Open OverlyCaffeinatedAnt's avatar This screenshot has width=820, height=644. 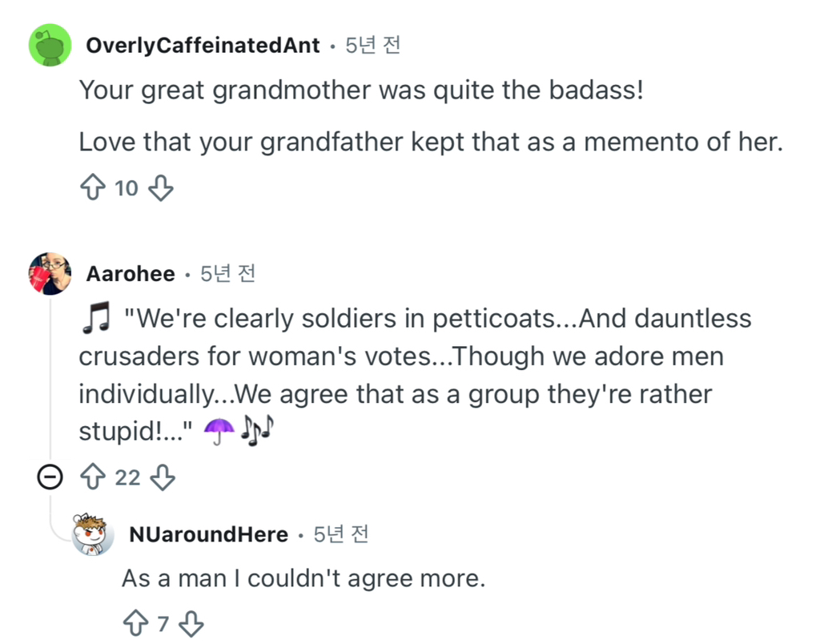(x=50, y=44)
